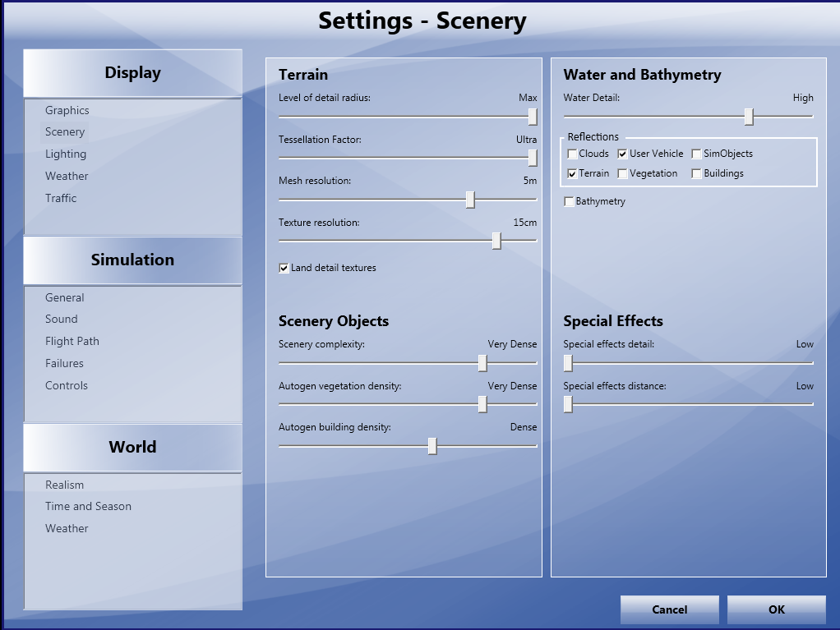This screenshot has height=630, width=840.
Task: Open the Flight Path settings
Action: (72, 342)
